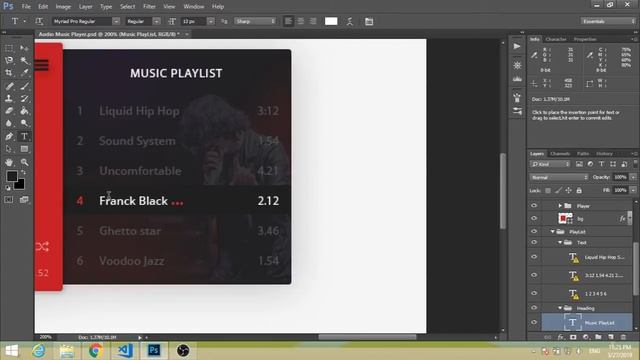Hide the 1 2 3 4 5 6 layer
The height and width of the screenshot is (360, 640).
[534, 293]
